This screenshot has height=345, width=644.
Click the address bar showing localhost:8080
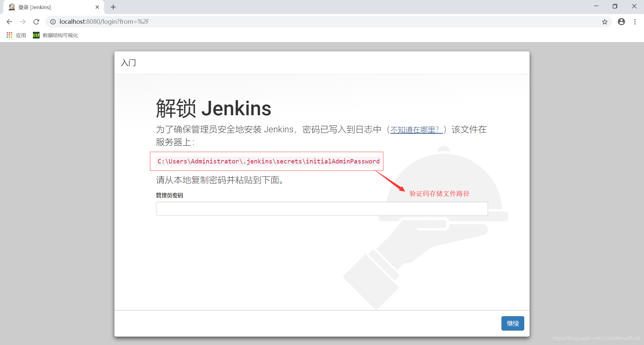click(329, 22)
